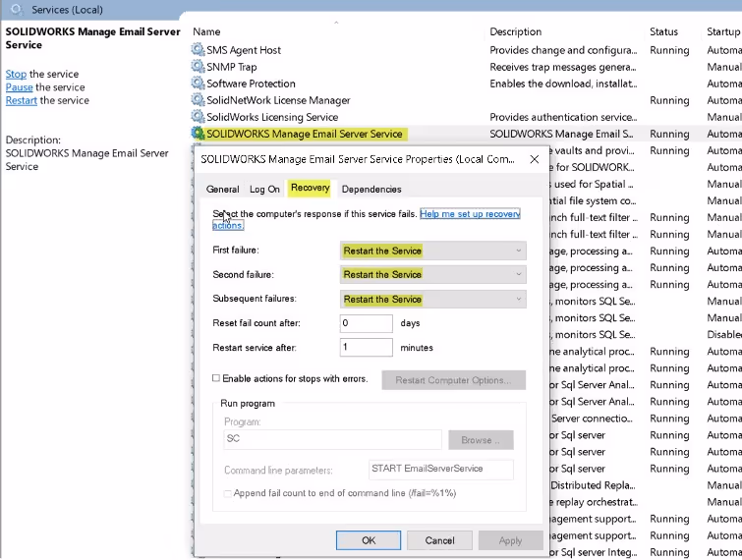Click Running status of SolidNetWork License Manager
Viewport: 742px width, 560px height.
pos(669,100)
